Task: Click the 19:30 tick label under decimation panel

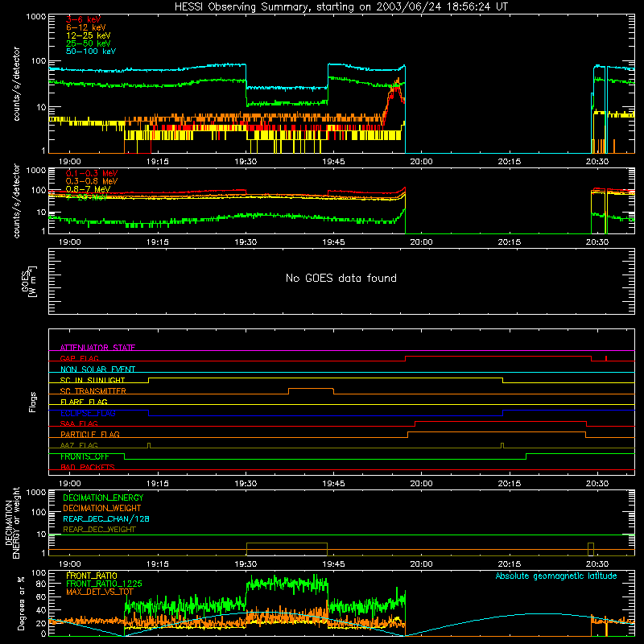Action: tap(246, 564)
